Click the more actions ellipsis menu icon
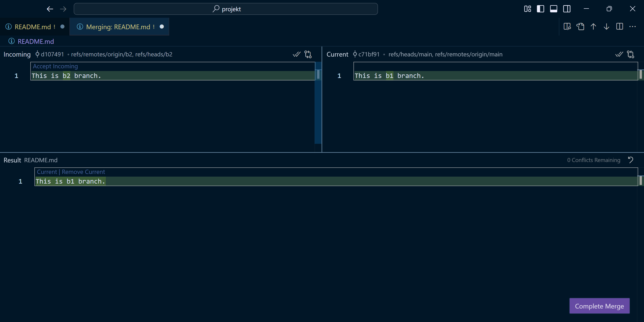The width and height of the screenshot is (644, 322). pyautogui.click(x=633, y=26)
